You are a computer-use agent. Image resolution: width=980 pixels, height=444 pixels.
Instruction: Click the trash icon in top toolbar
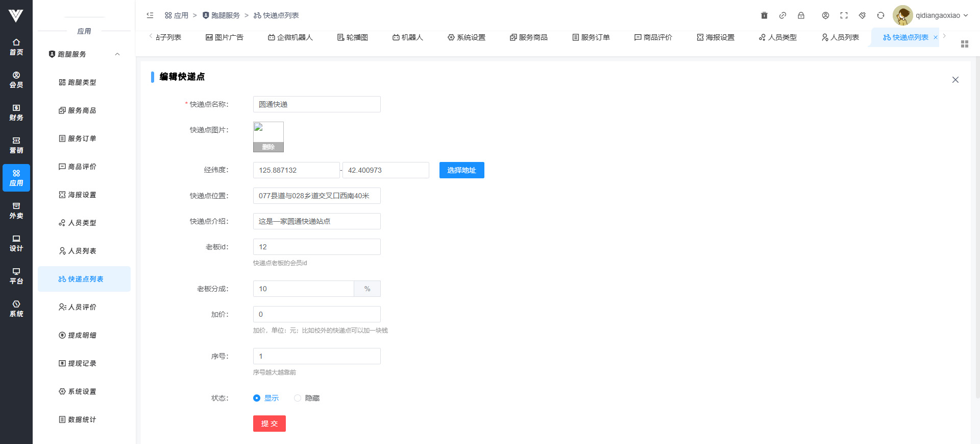[x=764, y=15]
